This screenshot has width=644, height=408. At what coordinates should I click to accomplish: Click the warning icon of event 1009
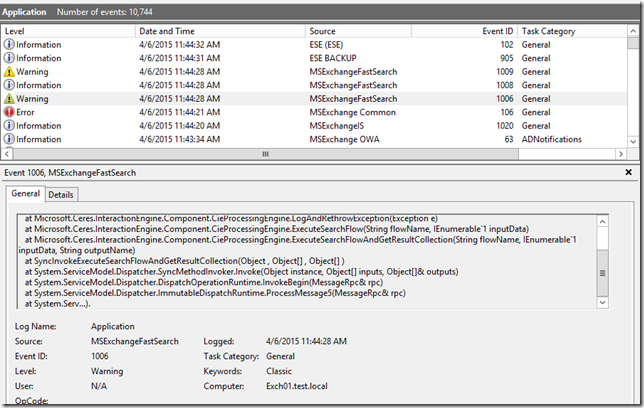pos(9,72)
